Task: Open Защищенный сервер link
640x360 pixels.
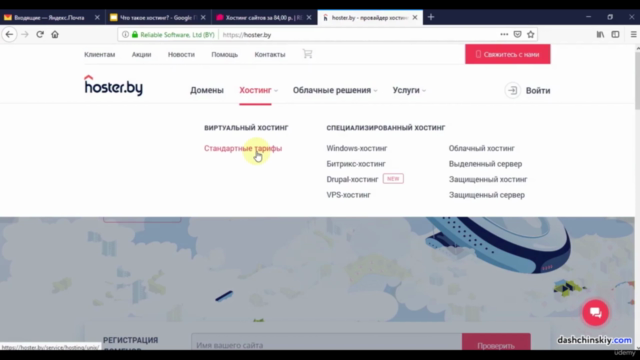Action: click(487, 195)
